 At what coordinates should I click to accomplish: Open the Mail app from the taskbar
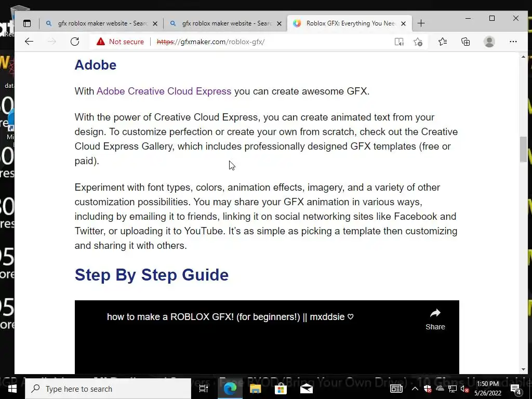pos(307,389)
